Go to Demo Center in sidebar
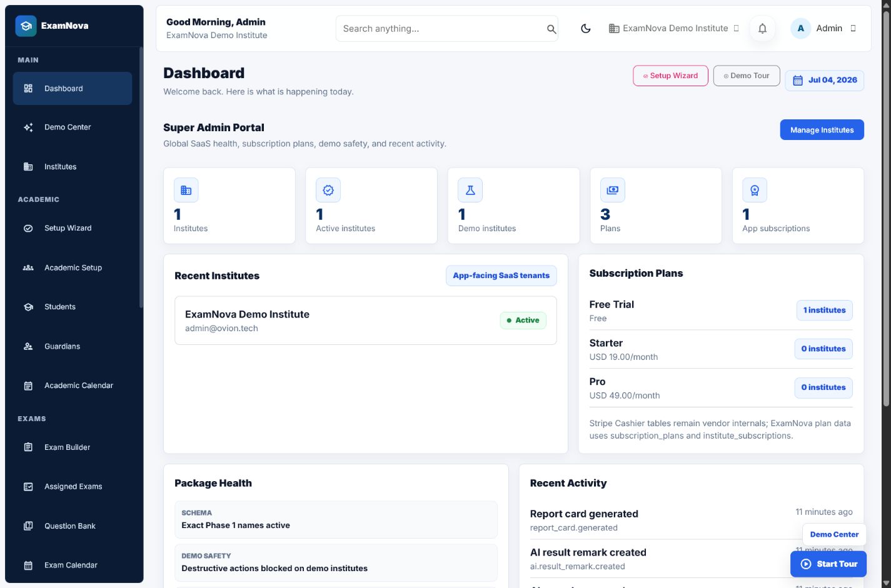Screen dimensions: 891x588 click(73, 127)
